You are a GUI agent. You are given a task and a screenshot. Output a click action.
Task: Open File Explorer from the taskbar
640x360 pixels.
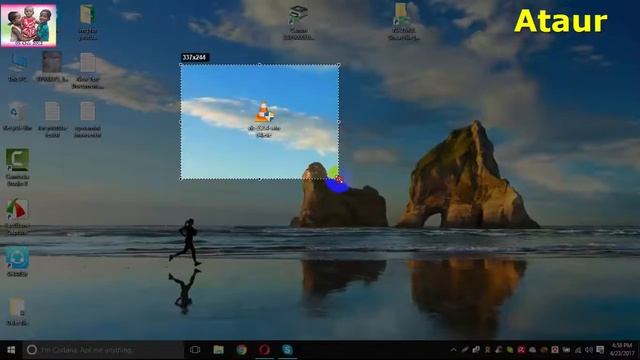(218, 350)
